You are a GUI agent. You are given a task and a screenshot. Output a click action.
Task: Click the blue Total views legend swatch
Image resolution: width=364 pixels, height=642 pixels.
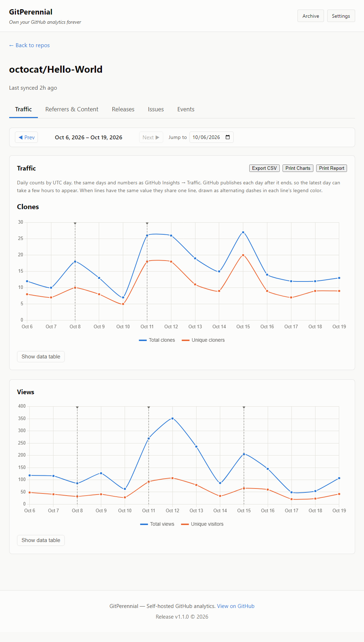[144, 524]
